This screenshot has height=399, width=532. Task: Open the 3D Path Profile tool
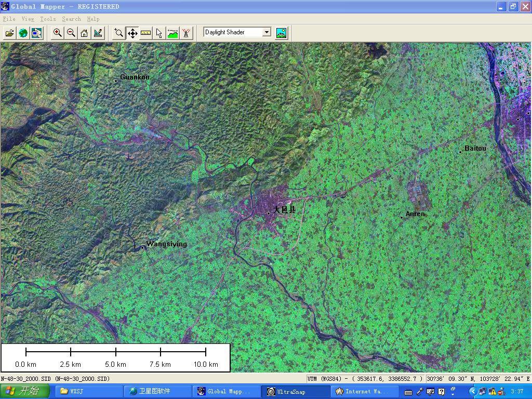[x=172, y=33]
